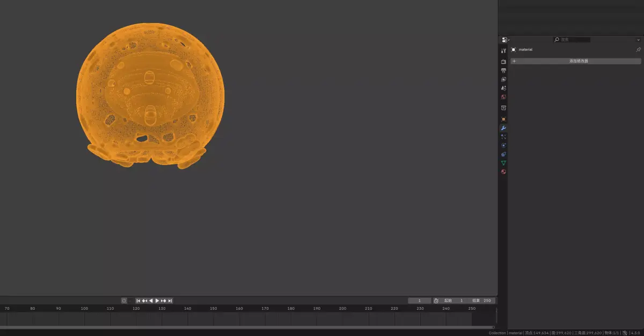Viewport: 644px width, 336px height.
Task: Click the object icon beside the material name
Action: tap(514, 49)
